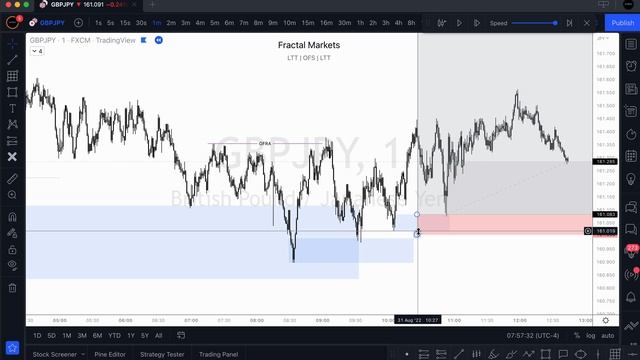
Task: Open chart settings gear on time axis
Action: [x=606, y=320]
